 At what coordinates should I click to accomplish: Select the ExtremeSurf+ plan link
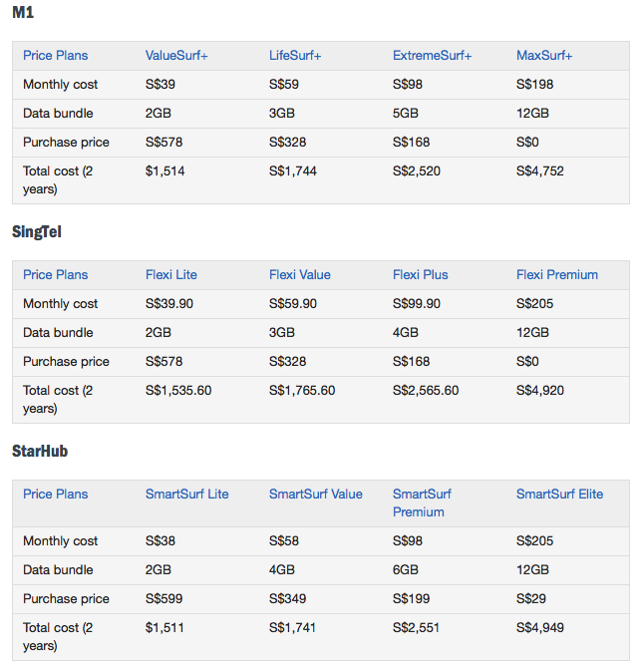coord(433,56)
